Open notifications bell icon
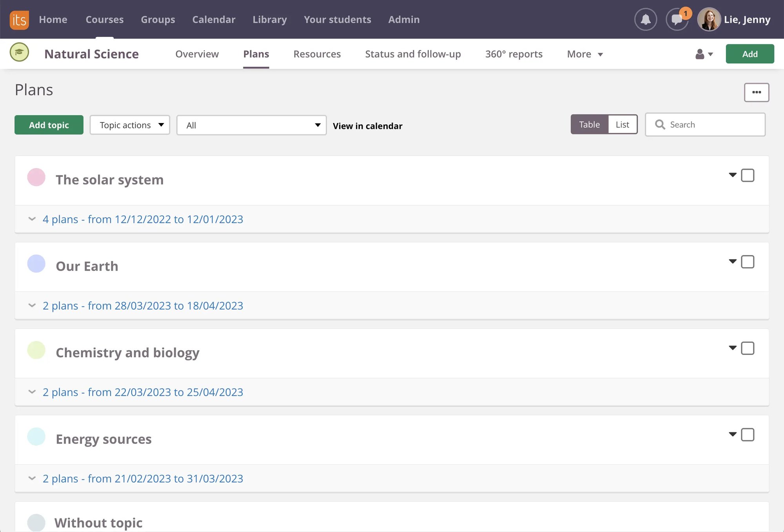784x532 pixels. (x=645, y=19)
